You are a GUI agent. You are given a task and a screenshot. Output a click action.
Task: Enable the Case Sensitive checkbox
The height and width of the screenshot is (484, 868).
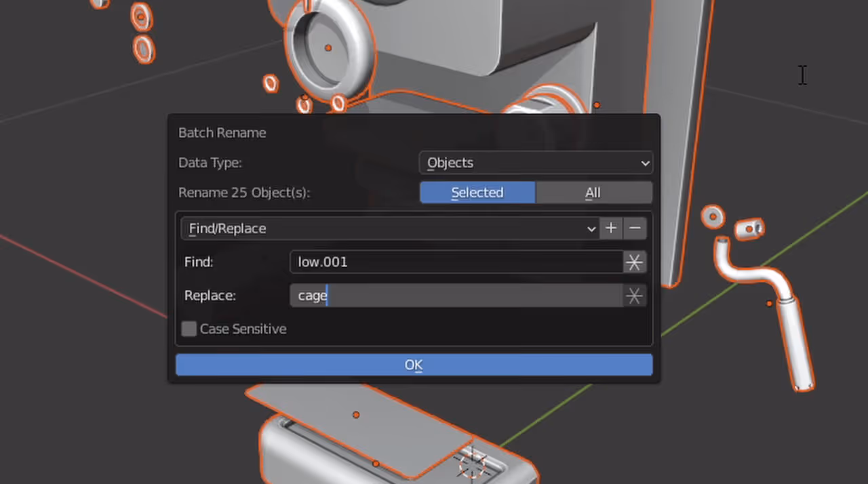(189, 329)
